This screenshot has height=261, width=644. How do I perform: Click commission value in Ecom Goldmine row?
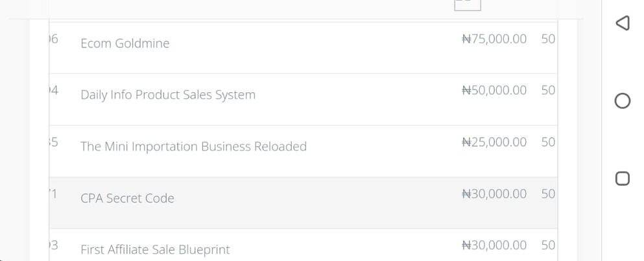(548, 39)
